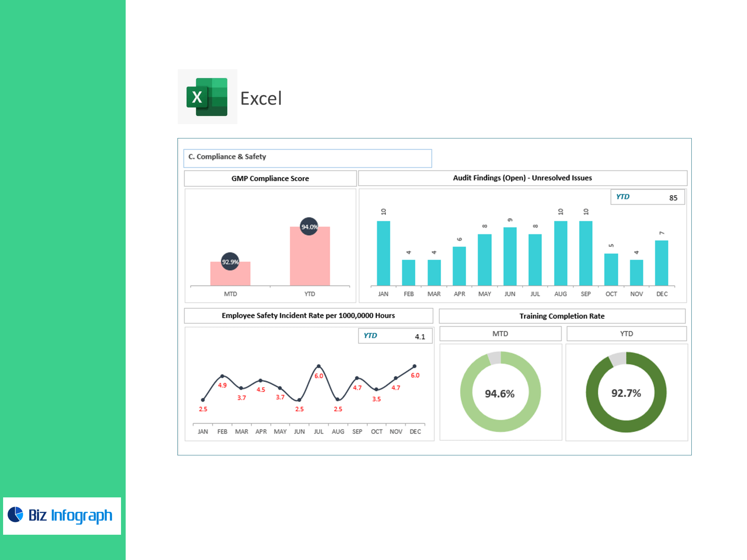Click the Employee Safety Incident Rate header
Image resolution: width=747 pixels, height=560 pixels.
click(308, 316)
